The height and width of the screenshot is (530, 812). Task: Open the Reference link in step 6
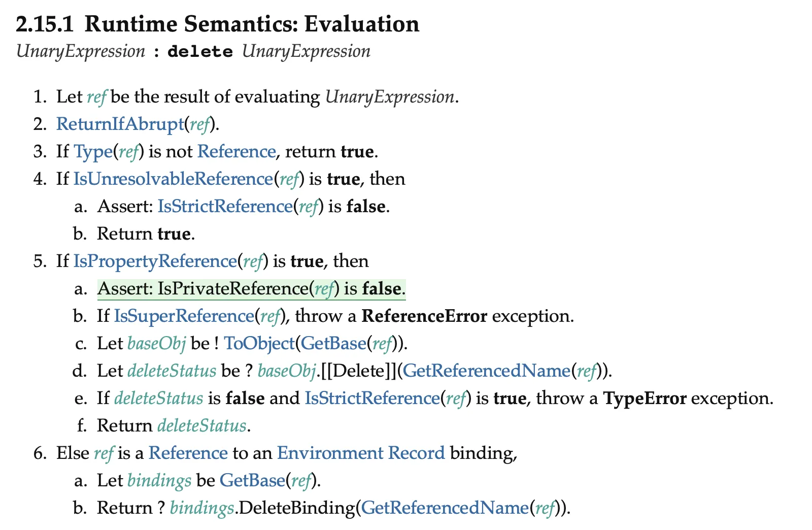pyautogui.click(x=188, y=453)
